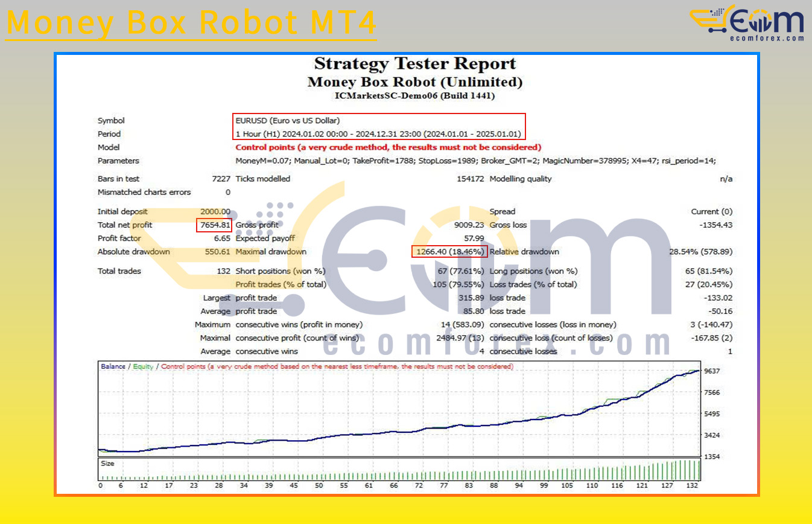
Task: Click the Mismatched charts errors label
Action: [144, 192]
